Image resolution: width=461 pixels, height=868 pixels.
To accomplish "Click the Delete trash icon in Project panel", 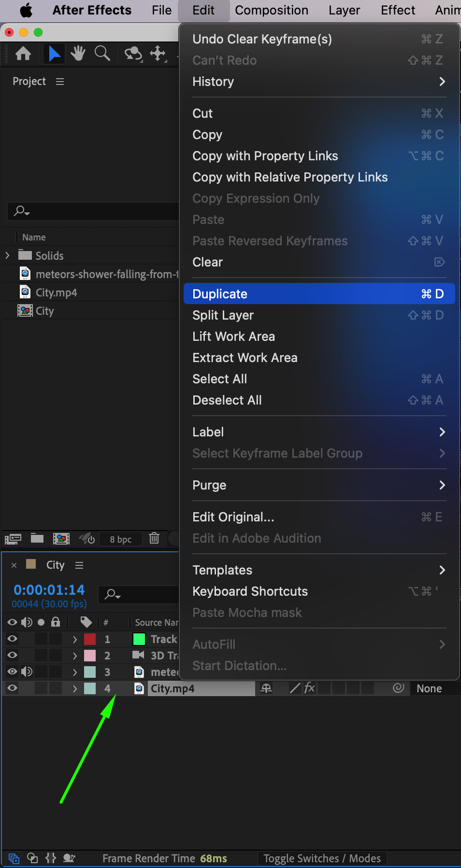I will coord(154,538).
